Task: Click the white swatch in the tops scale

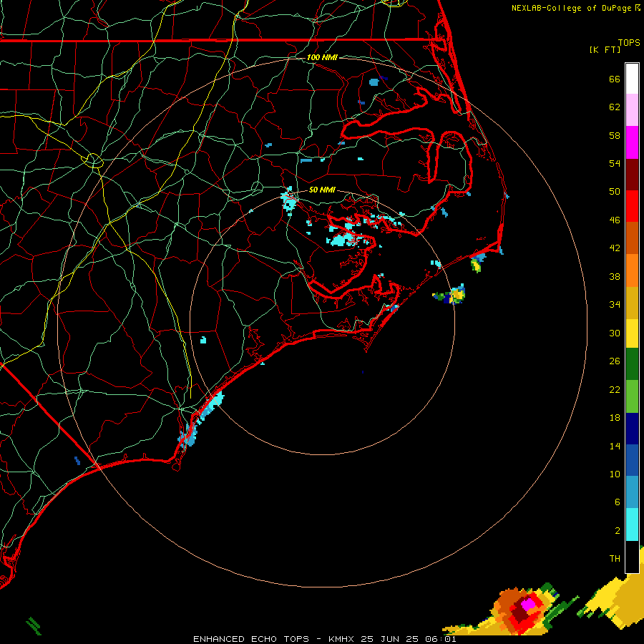Action: coord(632,79)
